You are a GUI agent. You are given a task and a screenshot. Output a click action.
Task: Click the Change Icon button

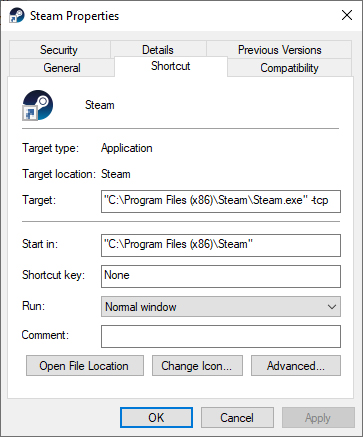197,366
